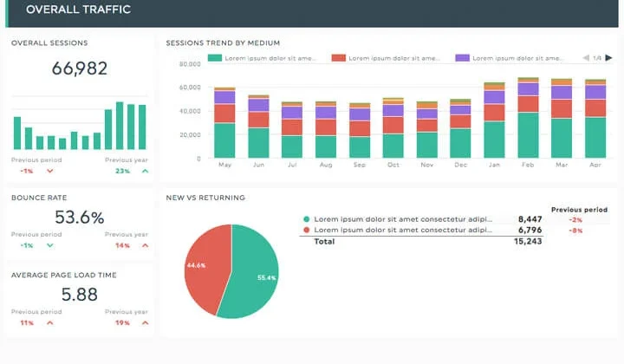Click the 1/4 legend page indicator
This screenshot has width=624, height=364.
pos(597,58)
